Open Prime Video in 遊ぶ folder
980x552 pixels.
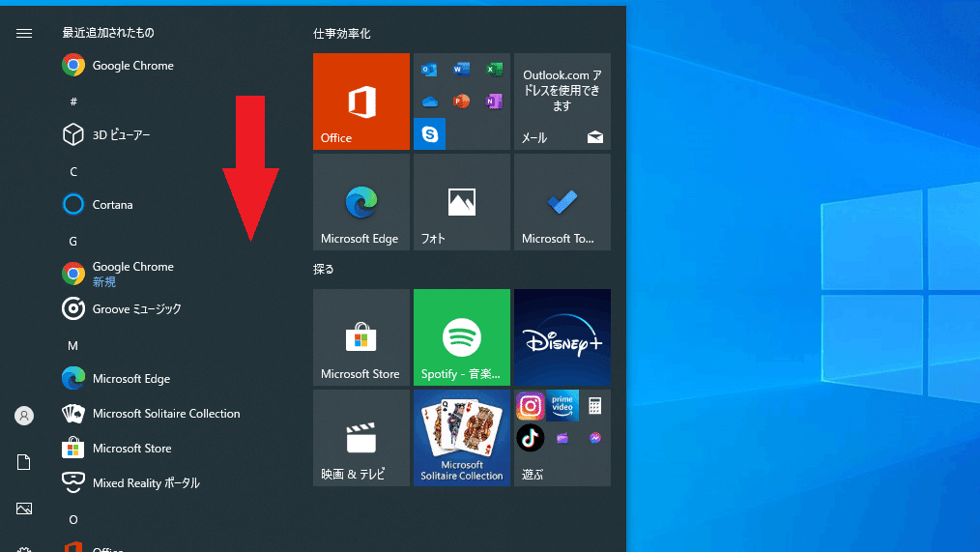[x=562, y=406]
